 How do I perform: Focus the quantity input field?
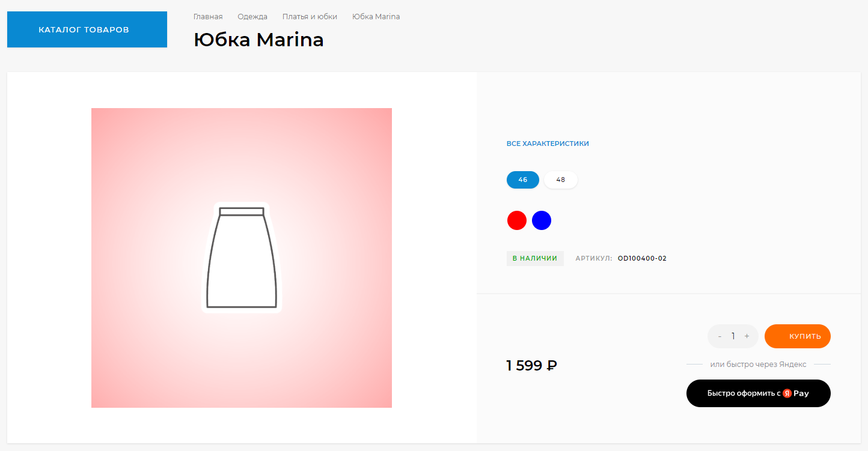(733, 336)
